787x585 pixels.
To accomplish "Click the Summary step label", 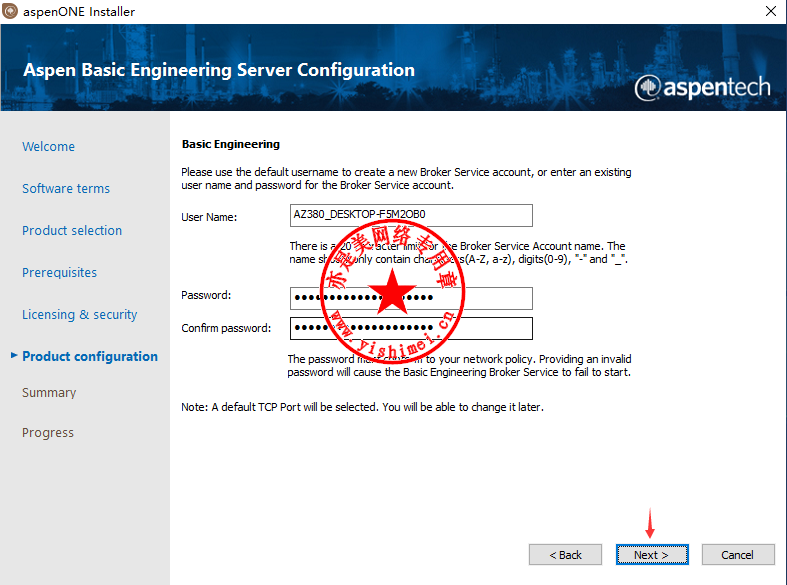I will pos(49,392).
